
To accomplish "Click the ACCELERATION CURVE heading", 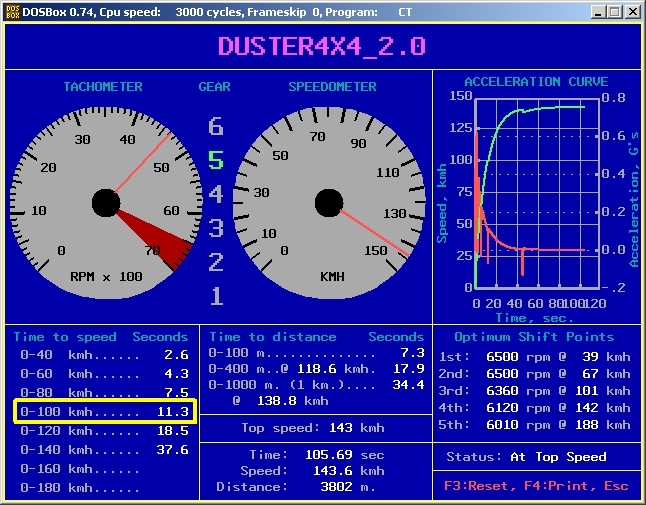I will tap(536, 82).
